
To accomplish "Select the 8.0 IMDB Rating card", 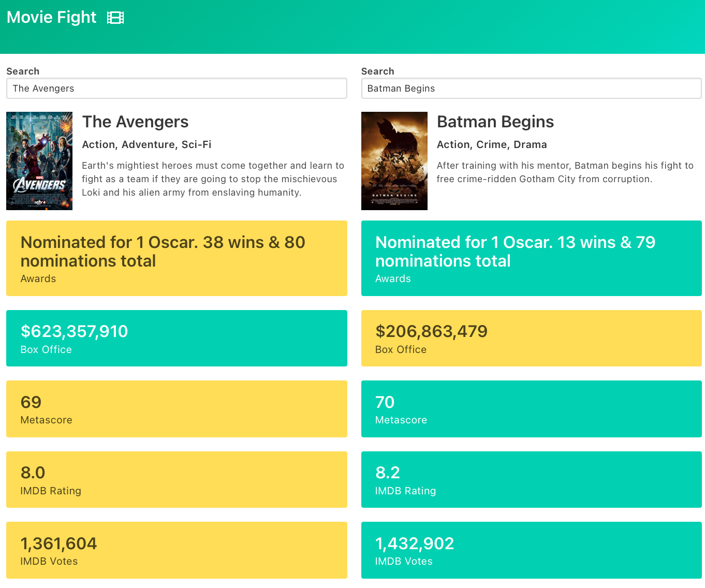I will [177, 479].
